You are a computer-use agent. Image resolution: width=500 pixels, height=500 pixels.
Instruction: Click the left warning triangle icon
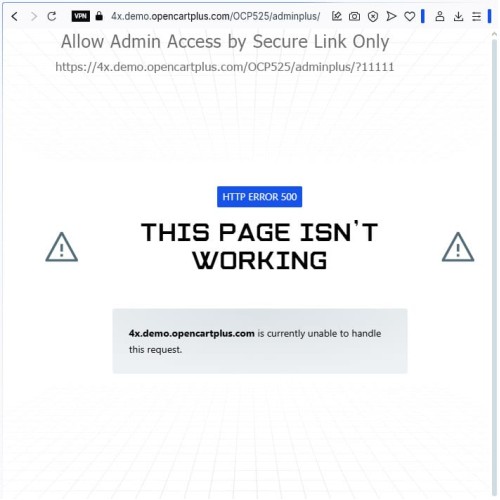pos(62,247)
